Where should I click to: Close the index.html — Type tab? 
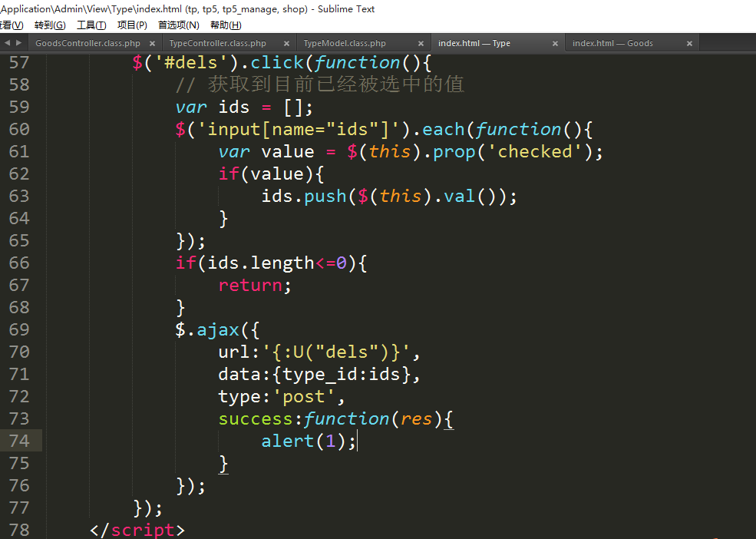[556, 44]
